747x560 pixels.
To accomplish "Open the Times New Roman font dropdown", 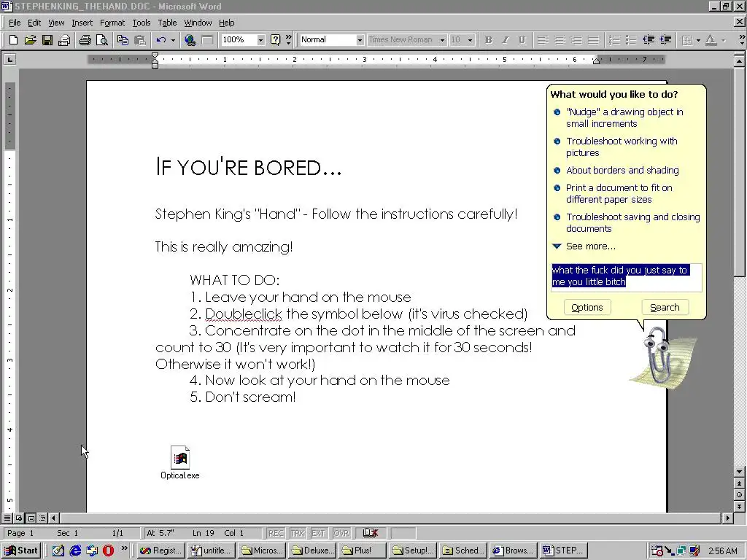I will click(x=442, y=40).
